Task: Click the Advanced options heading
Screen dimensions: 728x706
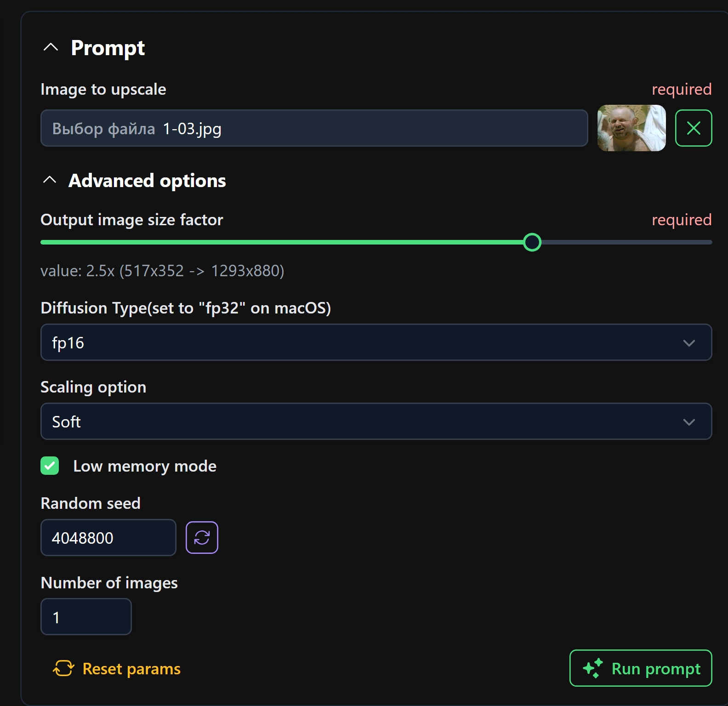Action: (147, 181)
